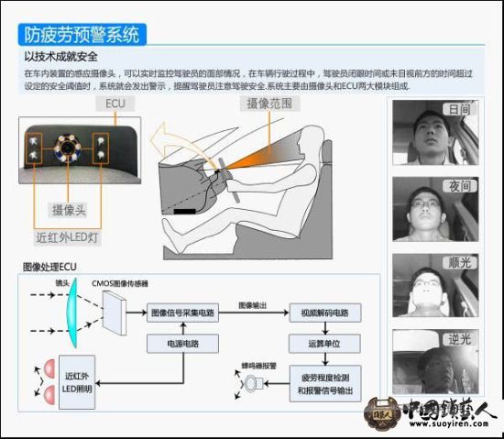This screenshot has width=504, height=439.
Task: Click the buzzer alarm icon
Action: point(253,383)
